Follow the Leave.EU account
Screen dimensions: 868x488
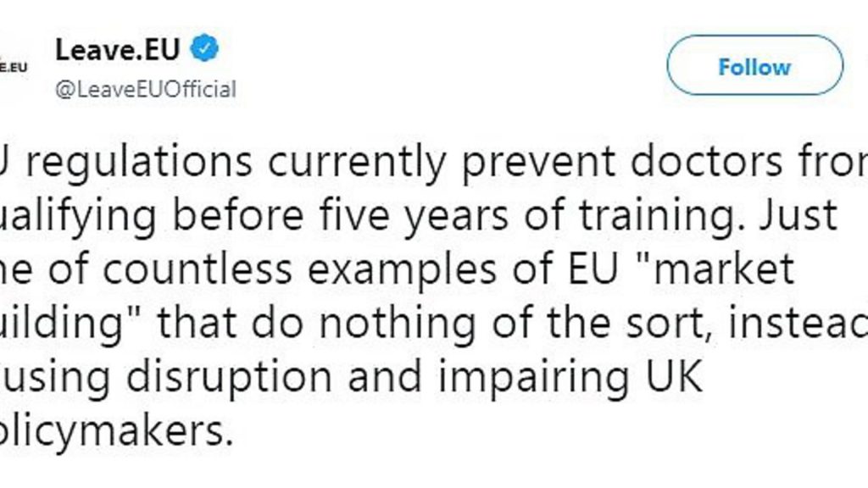(x=754, y=66)
